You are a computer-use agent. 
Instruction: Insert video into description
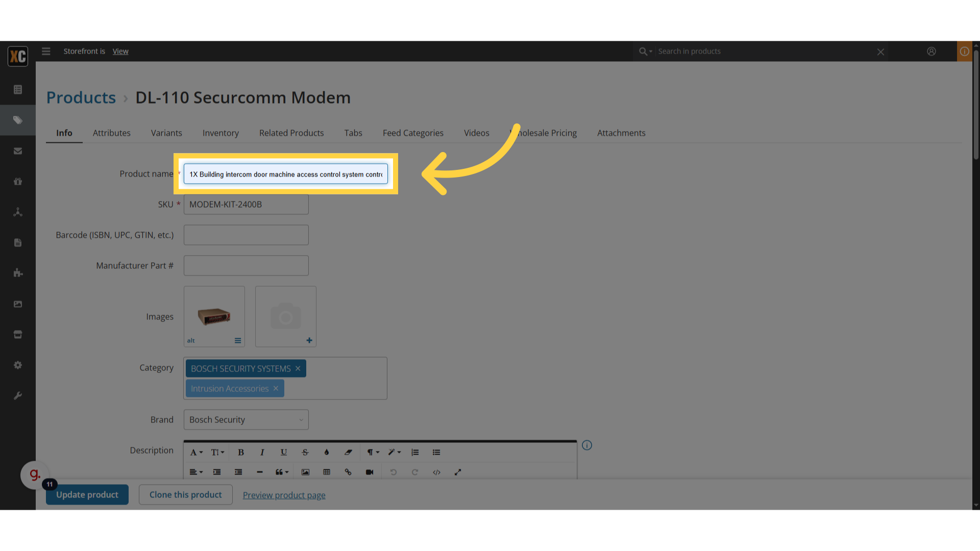click(370, 472)
